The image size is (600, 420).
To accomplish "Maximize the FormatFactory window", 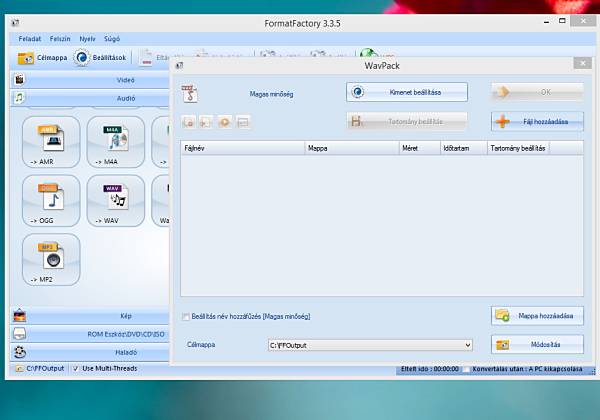I will click(x=562, y=21).
